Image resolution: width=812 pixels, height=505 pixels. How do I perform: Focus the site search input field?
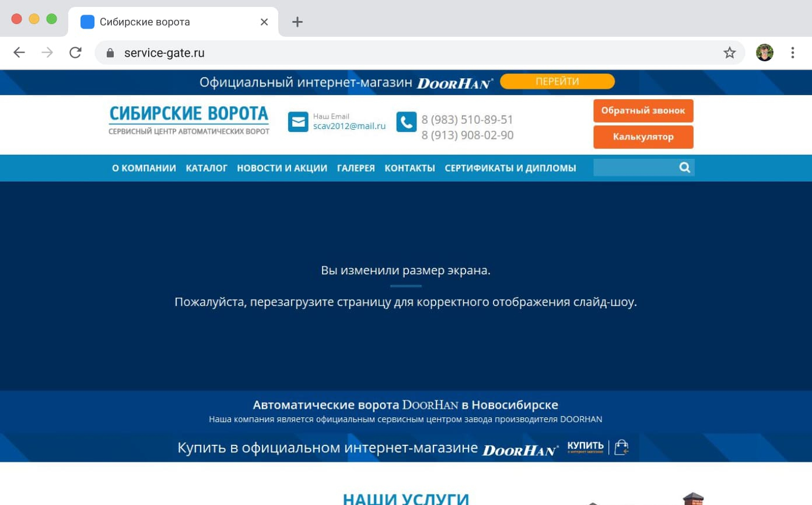click(x=635, y=168)
